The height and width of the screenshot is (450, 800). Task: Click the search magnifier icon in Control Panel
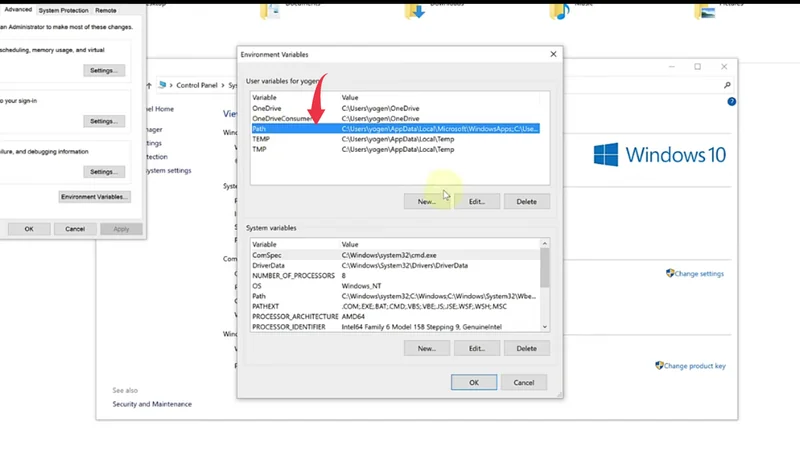[727, 86]
